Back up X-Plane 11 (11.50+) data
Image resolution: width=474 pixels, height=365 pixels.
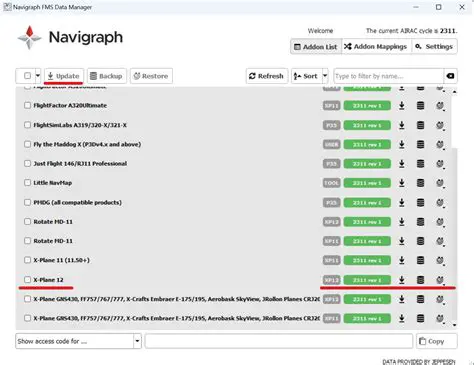tap(421, 260)
